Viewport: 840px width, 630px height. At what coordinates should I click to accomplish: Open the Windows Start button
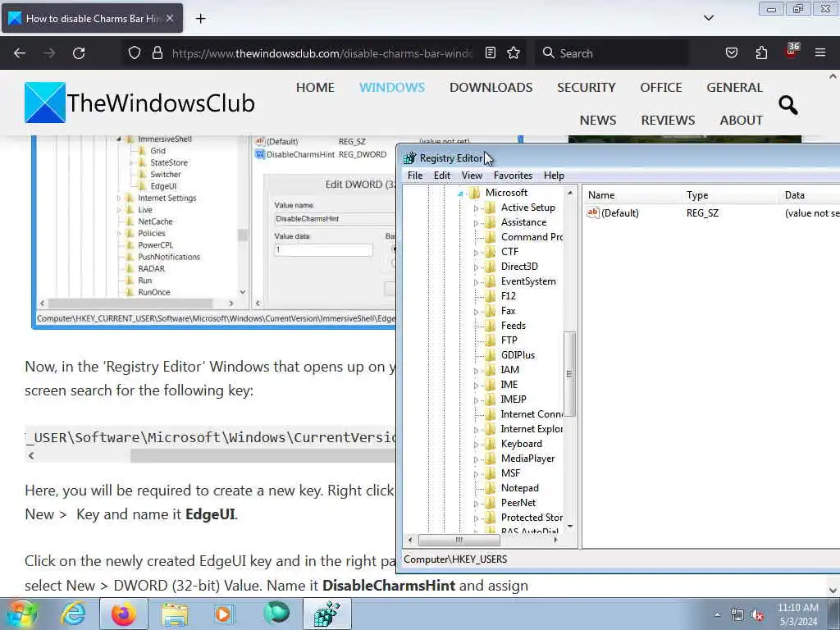click(22, 614)
